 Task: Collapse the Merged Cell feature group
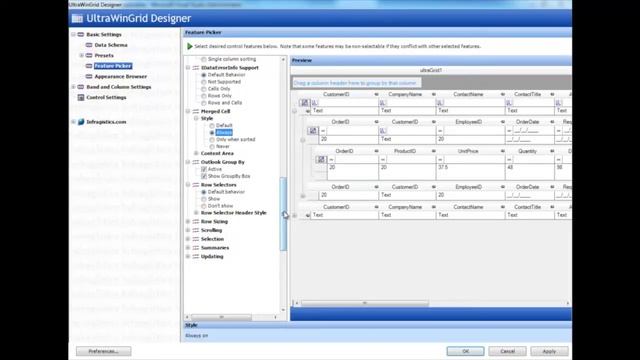pos(188,111)
